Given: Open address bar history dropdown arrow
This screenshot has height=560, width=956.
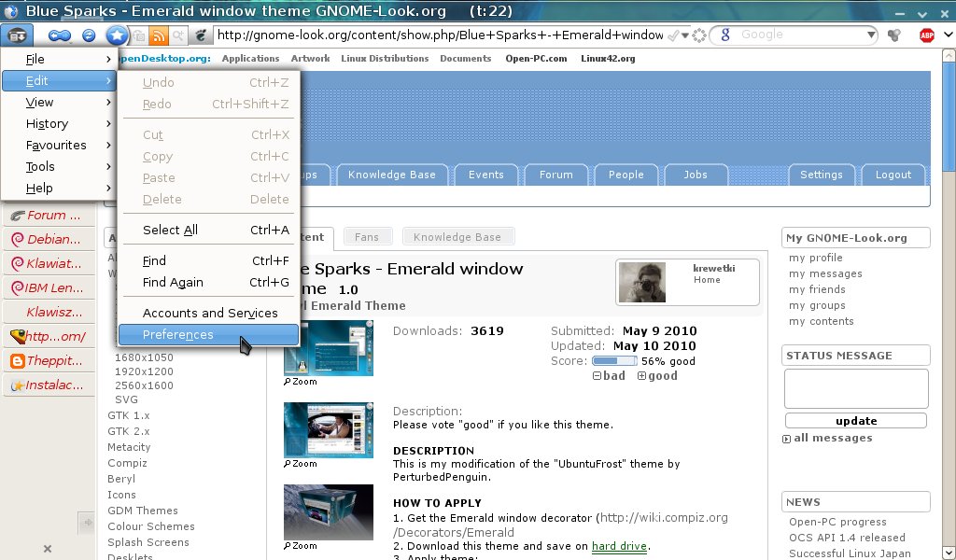Looking at the screenshot, I should click(685, 36).
